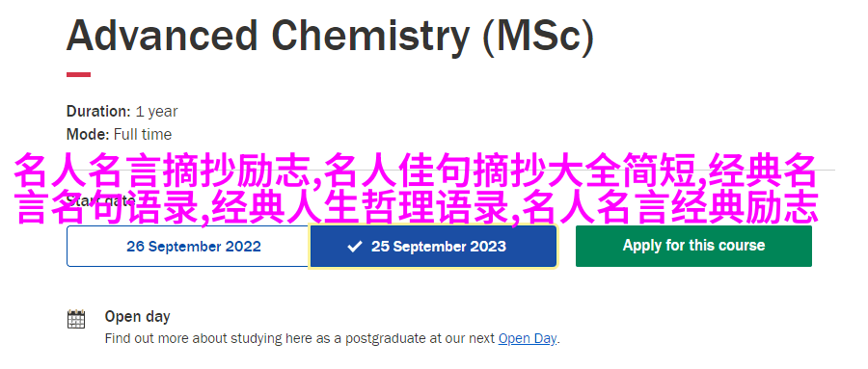Click the partially hidden Start date label
Viewport: 868px width, 369px height.
click(x=100, y=199)
